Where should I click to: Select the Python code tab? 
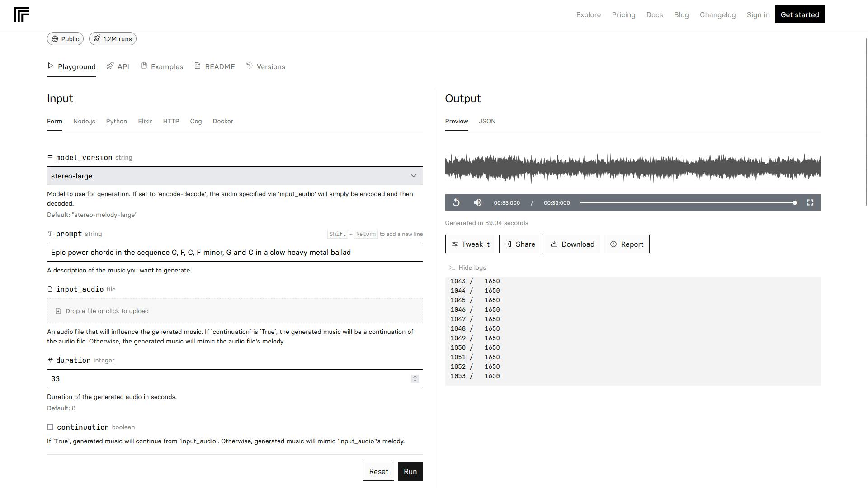click(116, 121)
